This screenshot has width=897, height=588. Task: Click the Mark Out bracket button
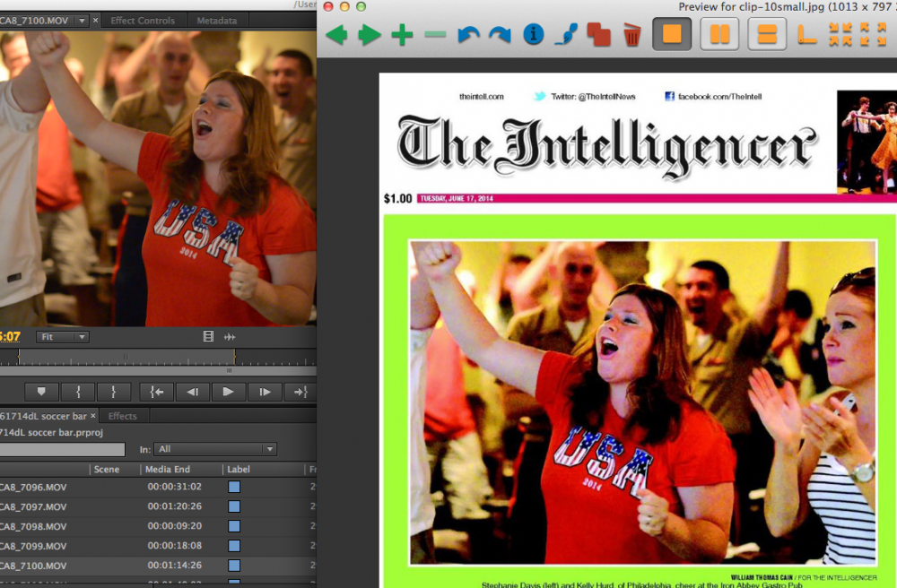pos(113,392)
